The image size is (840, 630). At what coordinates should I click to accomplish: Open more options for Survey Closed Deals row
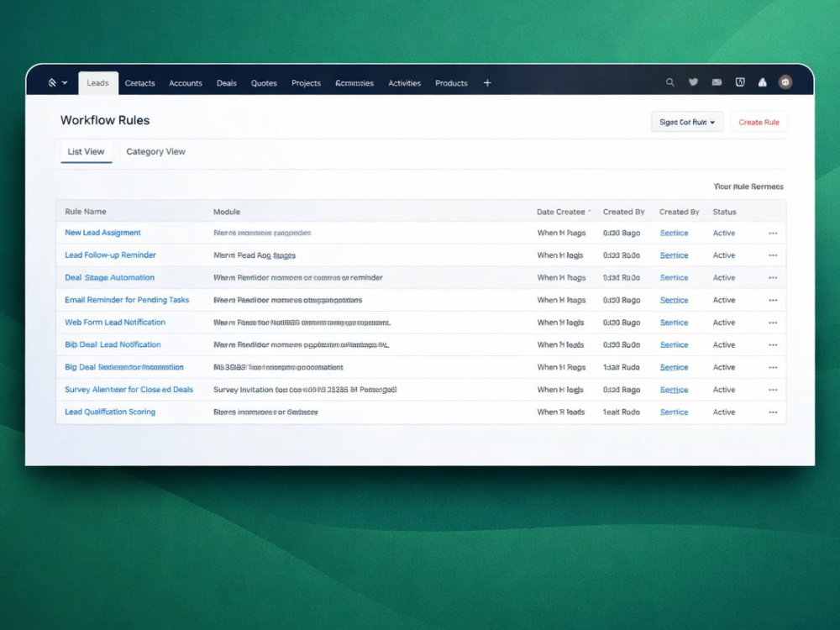click(773, 390)
